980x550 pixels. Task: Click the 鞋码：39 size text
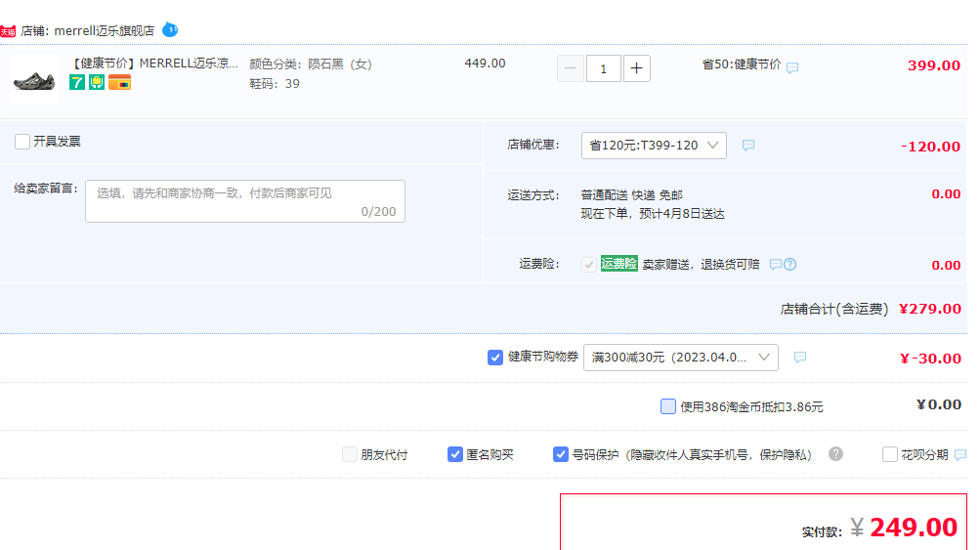pyautogui.click(x=275, y=84)
